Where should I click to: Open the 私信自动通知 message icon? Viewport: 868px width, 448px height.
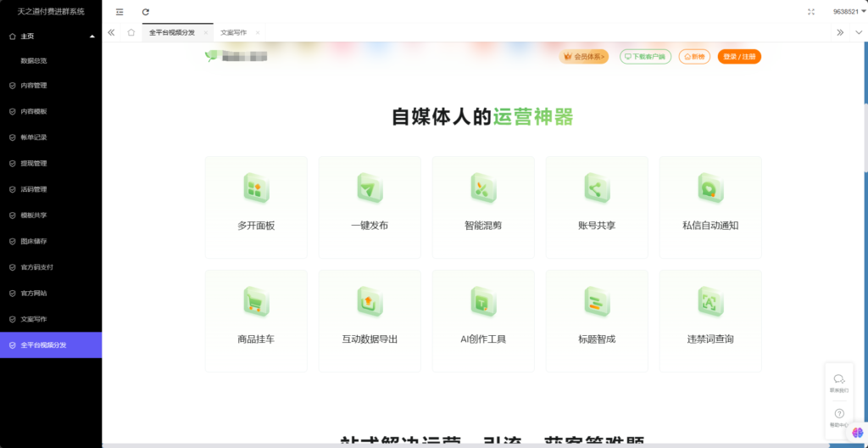pos(710,188)
